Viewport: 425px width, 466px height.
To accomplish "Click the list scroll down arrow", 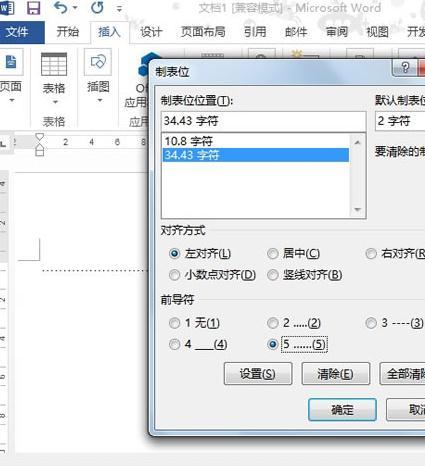I will pos(358,210).
